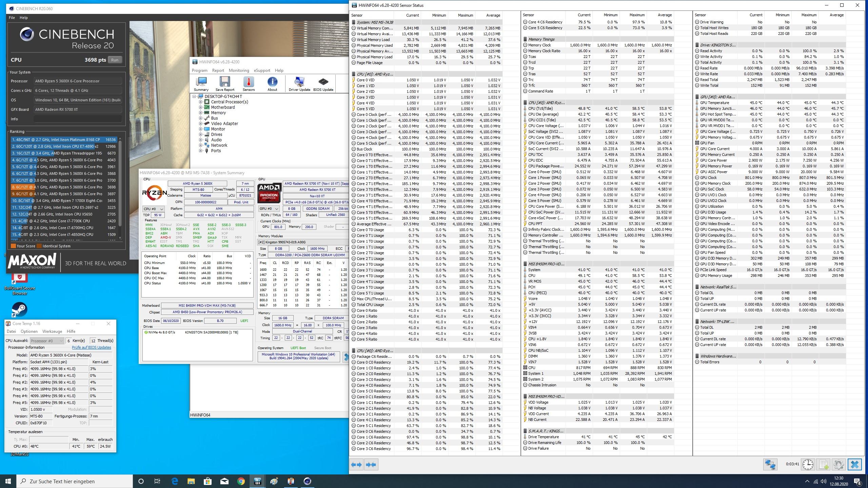
Task: Show hidden system tray icons
Action: pyautogui.click(x=807, y=481)
